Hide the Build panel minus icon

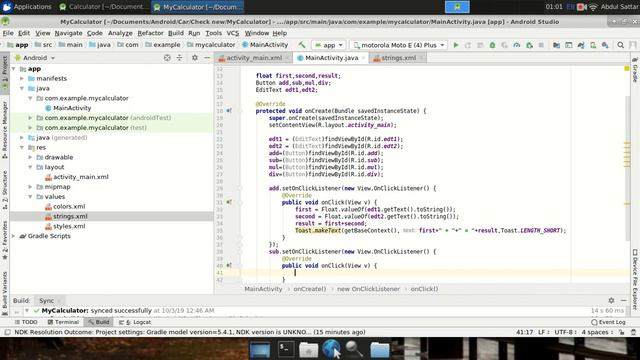[x=624, y=300]
